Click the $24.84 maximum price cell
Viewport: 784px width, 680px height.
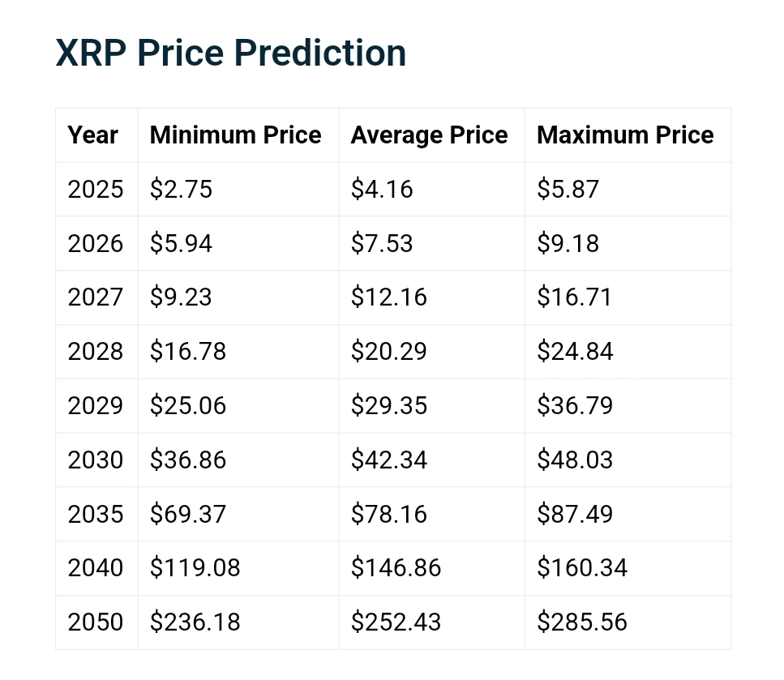[575, 351]
